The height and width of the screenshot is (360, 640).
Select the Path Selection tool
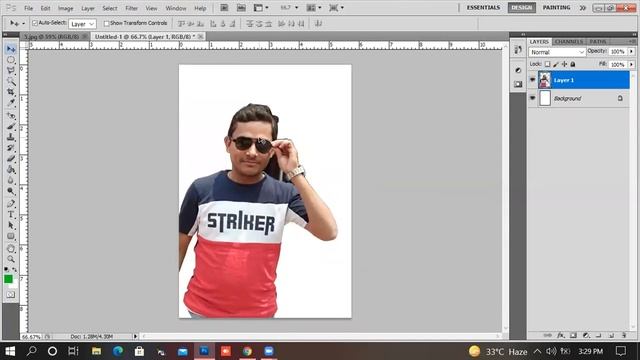(x=11, y=225)
